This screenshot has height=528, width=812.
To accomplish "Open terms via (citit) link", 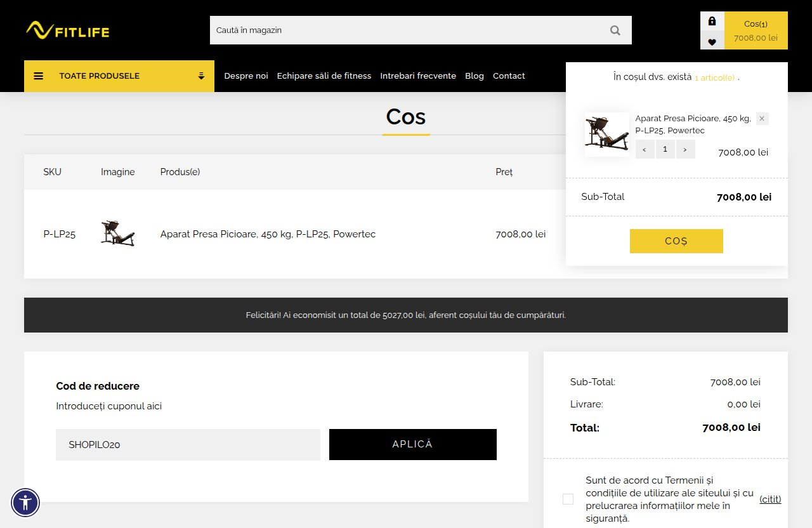I will (x=770, y=499).
